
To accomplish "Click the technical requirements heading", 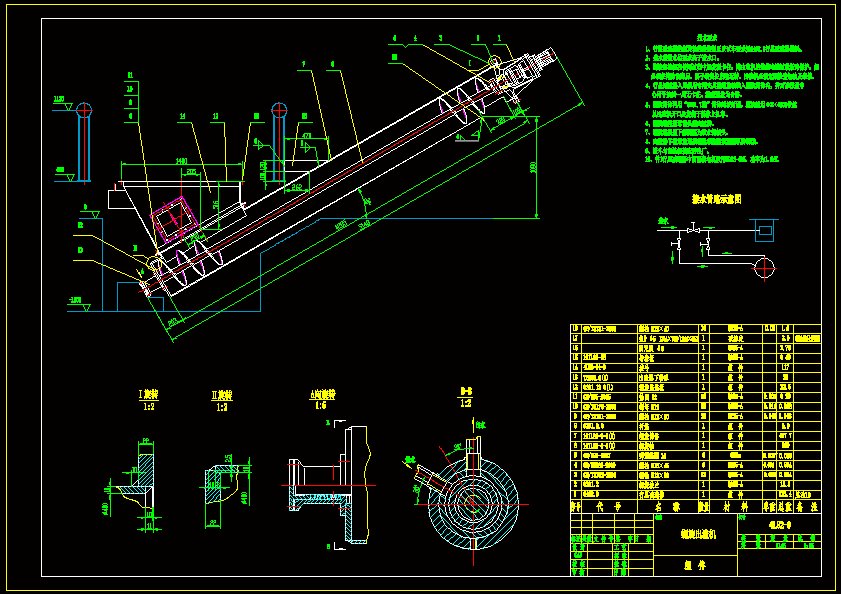I will pyautogui.click(x=707, y=38).
